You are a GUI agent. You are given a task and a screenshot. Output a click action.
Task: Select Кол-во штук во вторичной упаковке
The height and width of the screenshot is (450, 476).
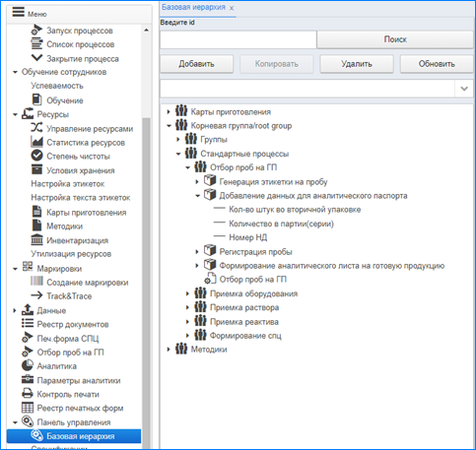pyautogui.click(x=295, y=210)
